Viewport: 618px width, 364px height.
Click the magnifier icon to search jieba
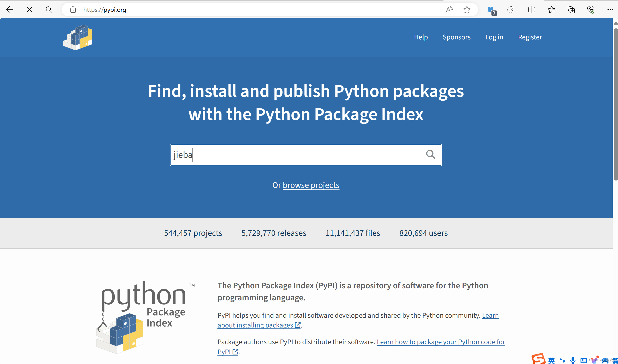pos(430,155)
